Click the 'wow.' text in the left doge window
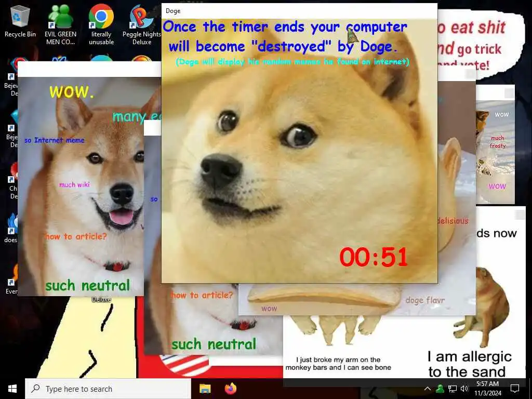532x399 pixels. [x=72, y=91]
